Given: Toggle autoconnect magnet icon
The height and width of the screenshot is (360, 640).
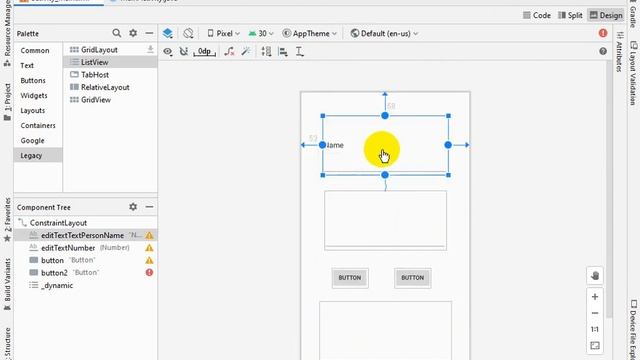Looking at the screenshot, I should tap(184, 51).
